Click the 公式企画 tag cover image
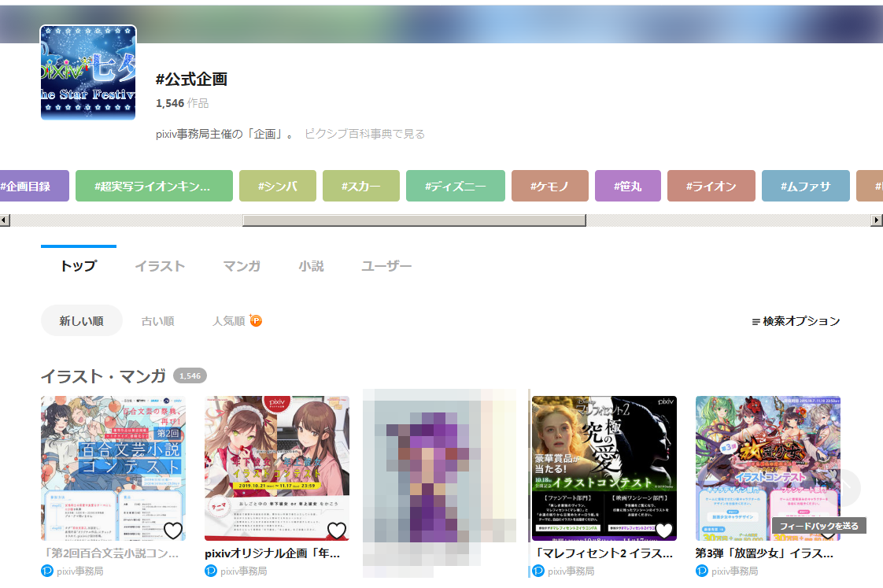The image size is (883, 588). [x=88, y=72]
